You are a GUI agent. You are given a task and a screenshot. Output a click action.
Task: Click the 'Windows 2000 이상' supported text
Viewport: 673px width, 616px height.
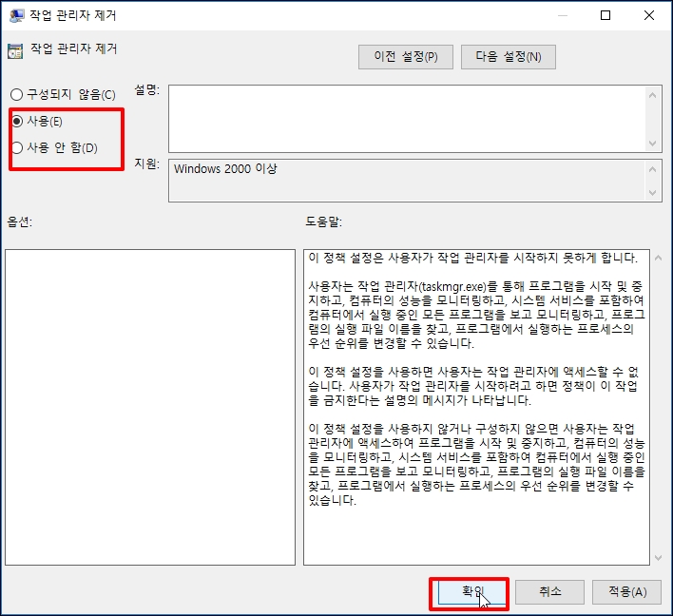click(225, 168)
